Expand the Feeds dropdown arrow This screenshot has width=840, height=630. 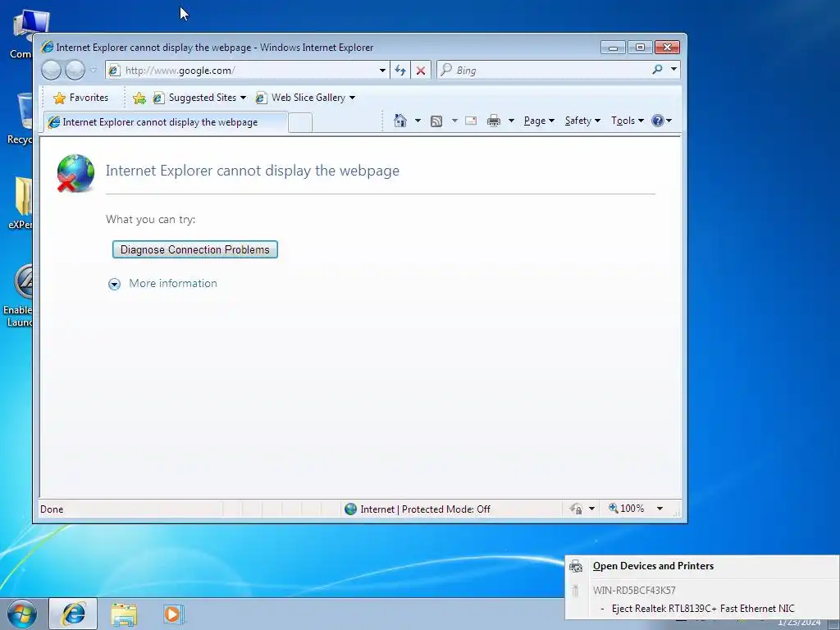454,121
